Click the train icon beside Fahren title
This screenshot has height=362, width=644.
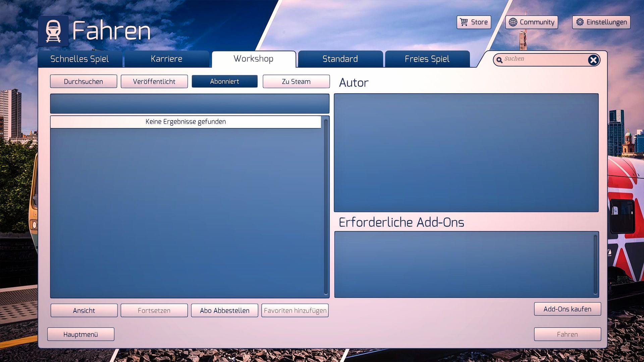pyautogui.click(x=53, y=31)
